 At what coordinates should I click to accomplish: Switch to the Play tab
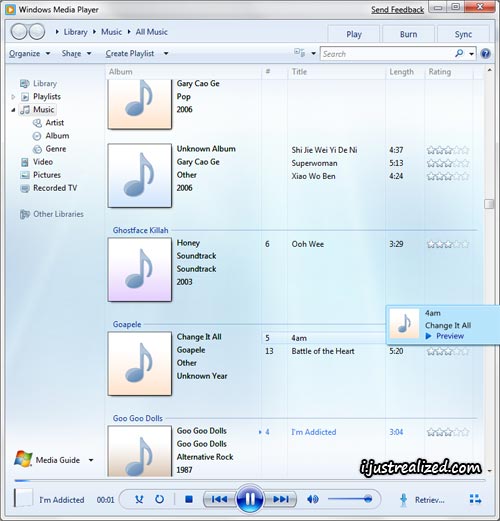[354, 34]
